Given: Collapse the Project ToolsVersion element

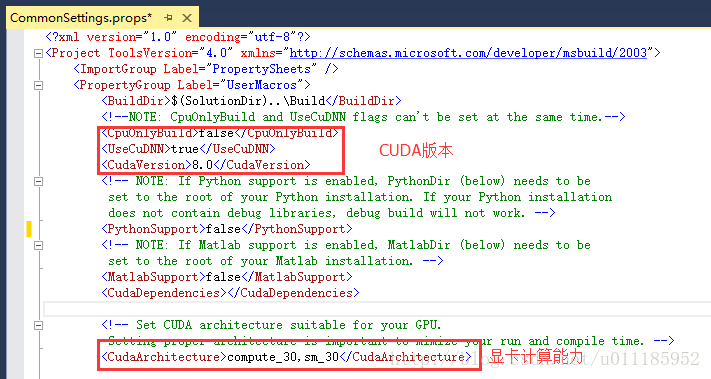Looking at the screenshot, I should pos(39,53).
